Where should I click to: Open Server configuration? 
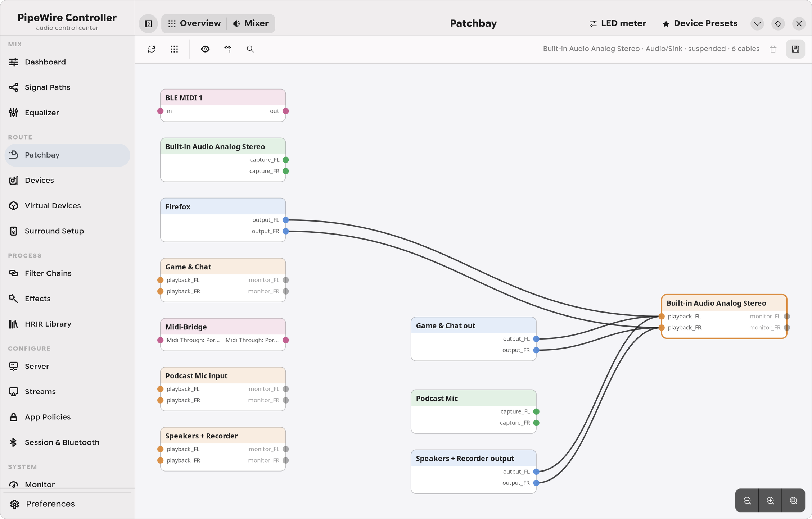pyautogui.click(x=67, y=366)
